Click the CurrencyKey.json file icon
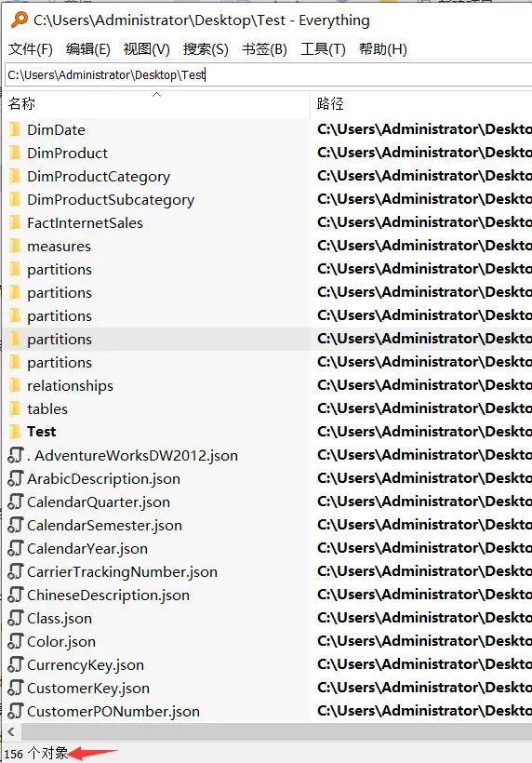 pyautogui.click(x=15, y=664)
